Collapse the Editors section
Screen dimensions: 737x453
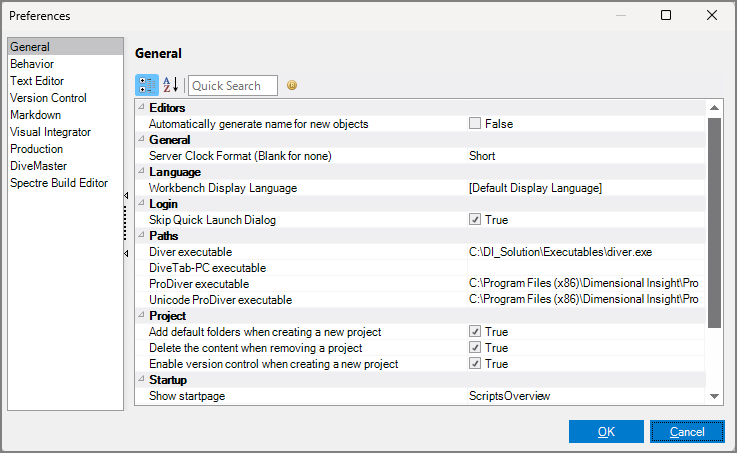click(141, 107)
